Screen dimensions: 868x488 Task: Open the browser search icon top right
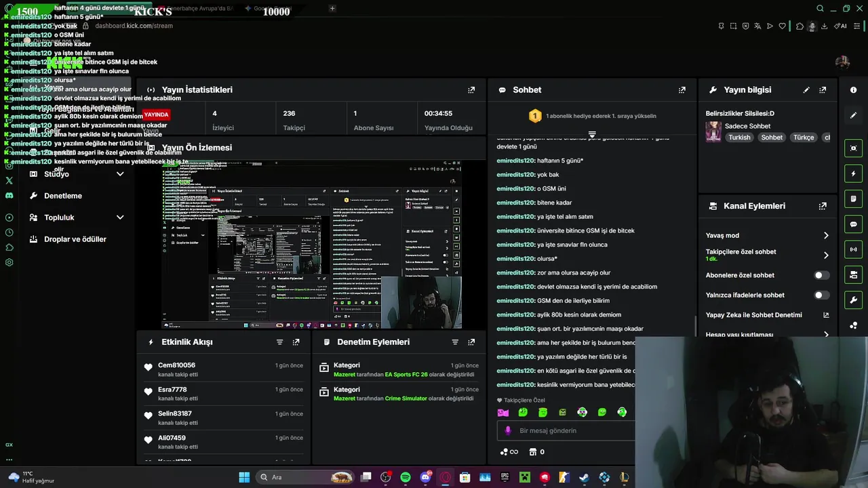click(x=820, y=9)
